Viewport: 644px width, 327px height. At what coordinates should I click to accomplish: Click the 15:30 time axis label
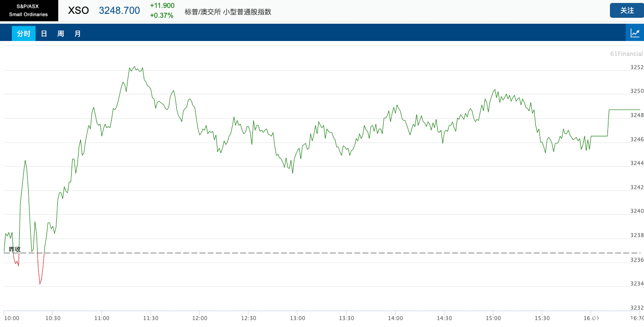click(542, 318)
